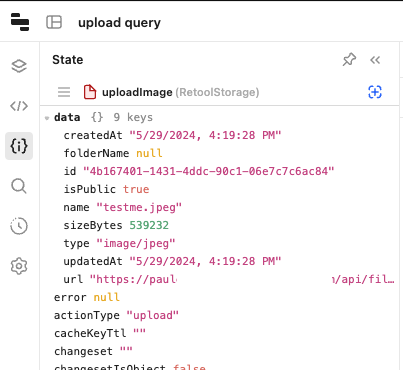Click the folderName null value
The width and height of the screenshot is (403, 370).
(x=149, y=153)
